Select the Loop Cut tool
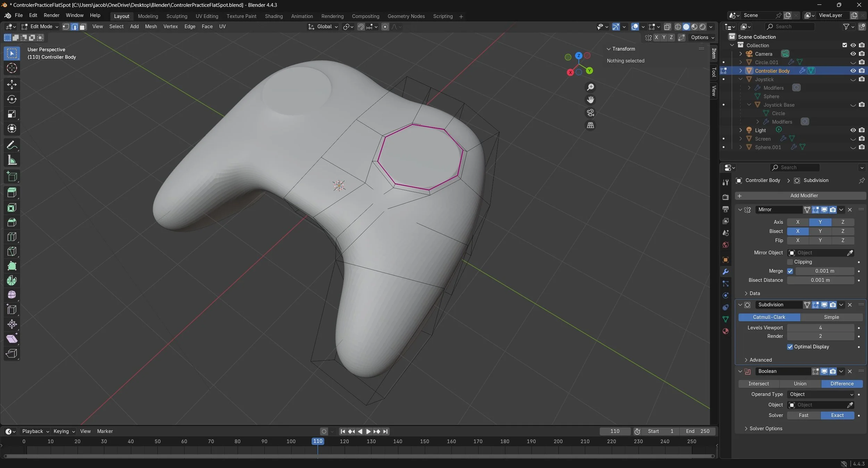 [12, 237]
